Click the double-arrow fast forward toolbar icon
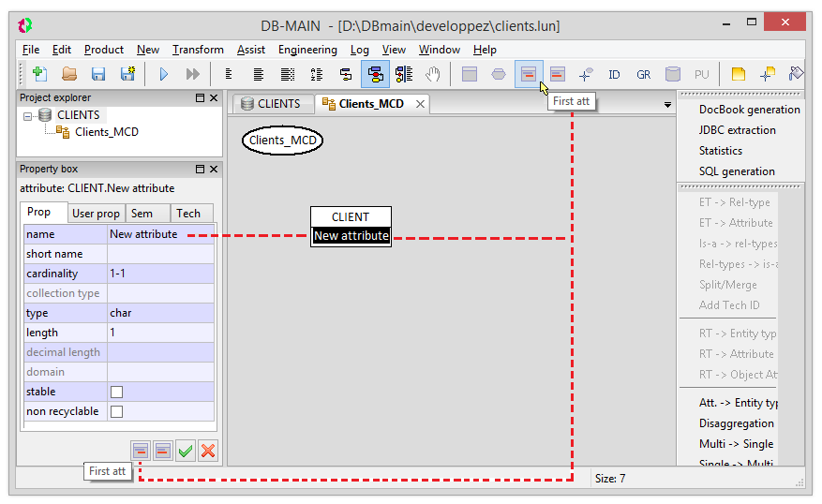The width and height of the screenshot is (822, 504). 193,74
